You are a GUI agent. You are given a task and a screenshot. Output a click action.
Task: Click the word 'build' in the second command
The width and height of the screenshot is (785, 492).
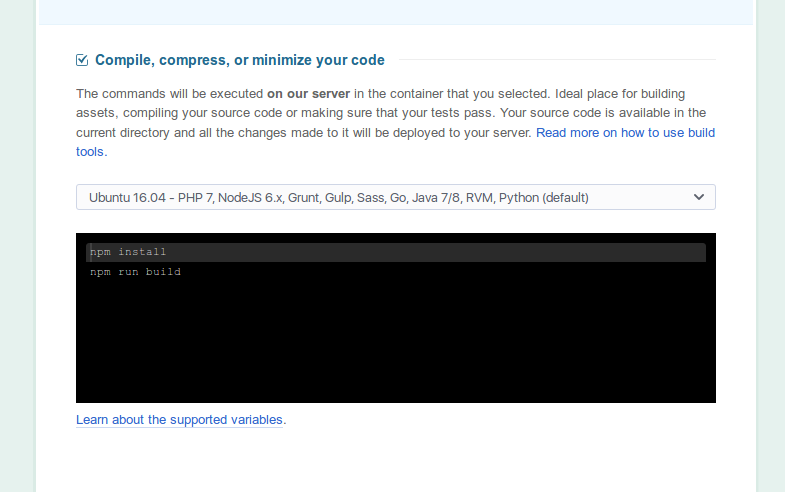(x=163, y=272)
